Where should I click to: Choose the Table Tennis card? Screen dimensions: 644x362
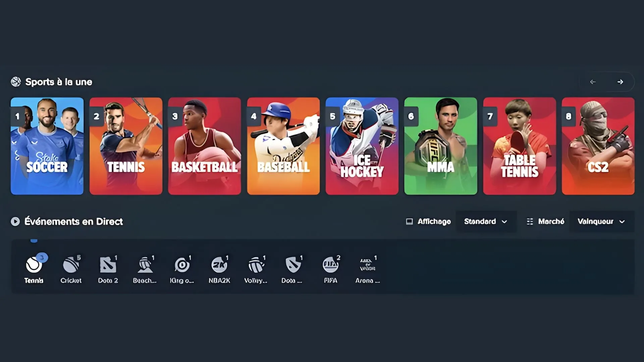click(519, 146)
